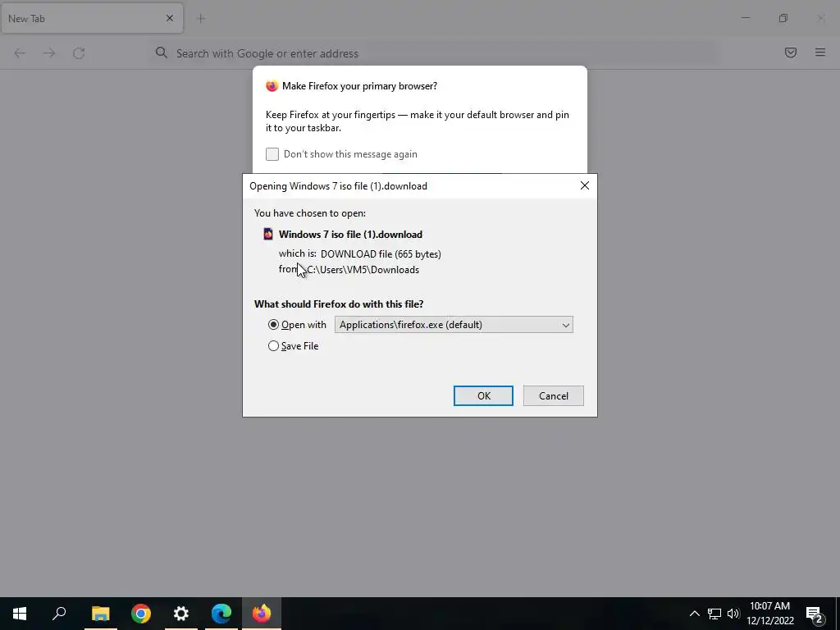This screenshot has height=630, width=840.
Task: Restore down the Firefox window
Action: pos(783,18)
